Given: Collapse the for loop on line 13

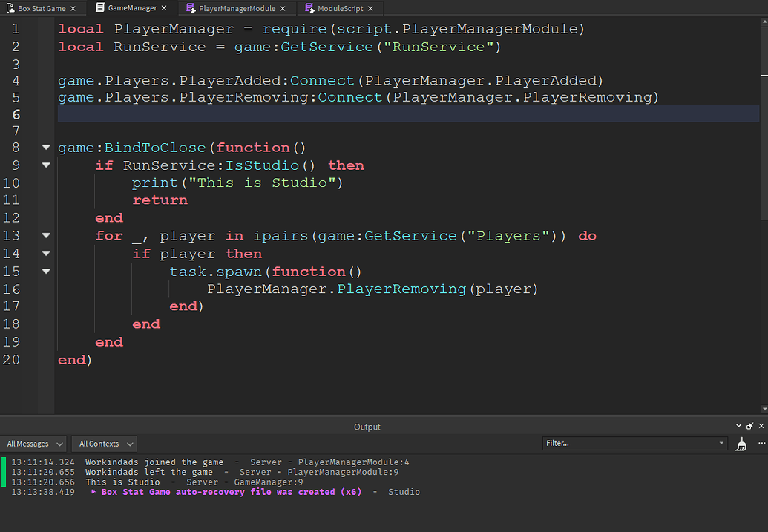Looking at the screenshot, I should pyautogui.click(x=46, y=236).
